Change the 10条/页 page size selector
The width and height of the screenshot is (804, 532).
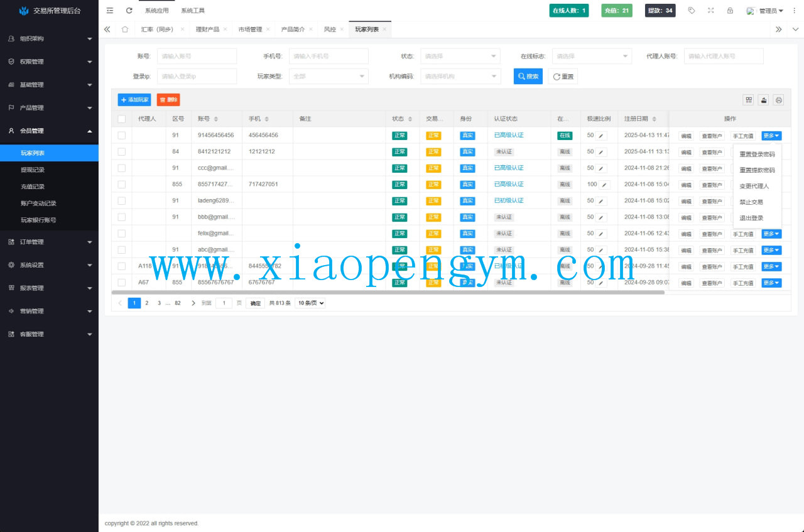310,303
